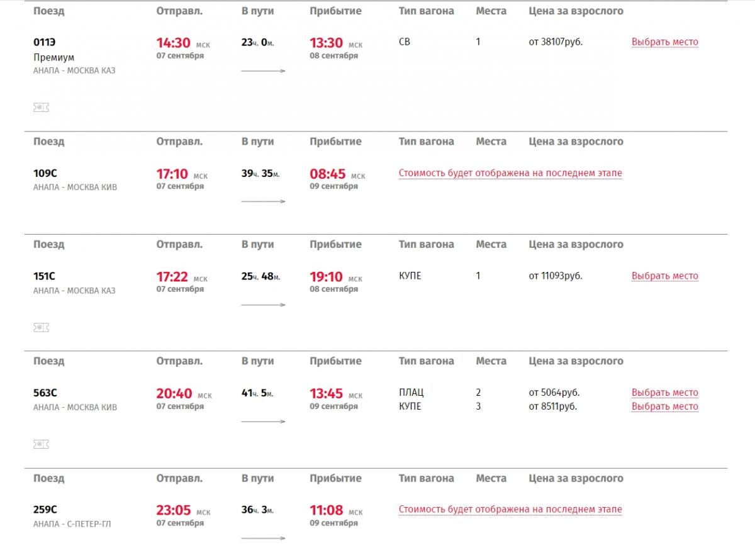755x560 pixels.
Task: Open the price notice link for train 109С
Action: (510, 173)
